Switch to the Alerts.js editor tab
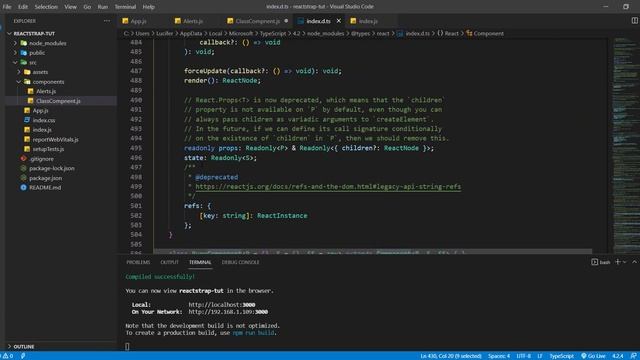 (x=193, y=21)
